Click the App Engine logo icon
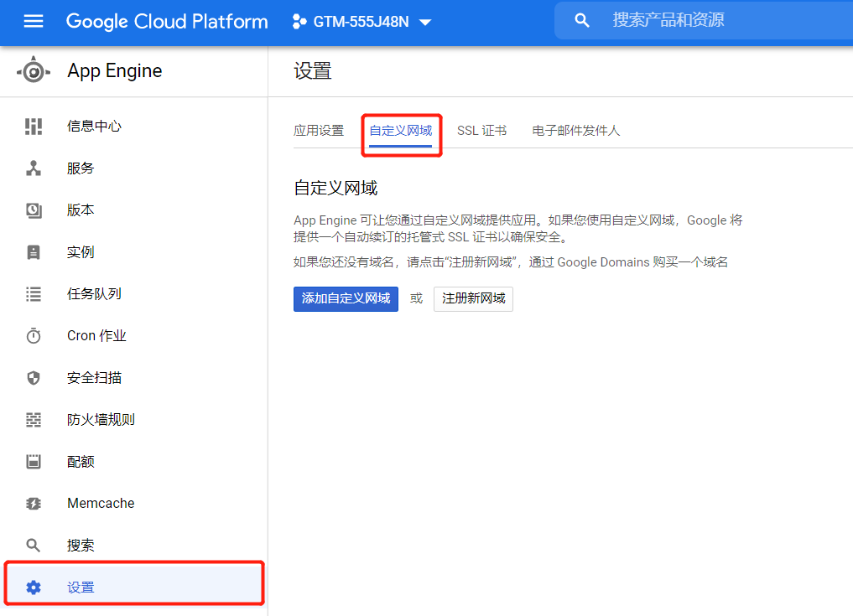 pyautogui.click(x=34, y=70)
